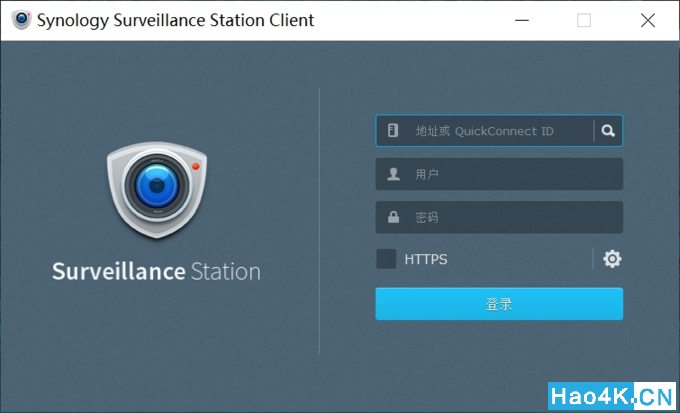Click the user silhouette icon
This screenshot has height=413, width=680.
pos(393,174)
